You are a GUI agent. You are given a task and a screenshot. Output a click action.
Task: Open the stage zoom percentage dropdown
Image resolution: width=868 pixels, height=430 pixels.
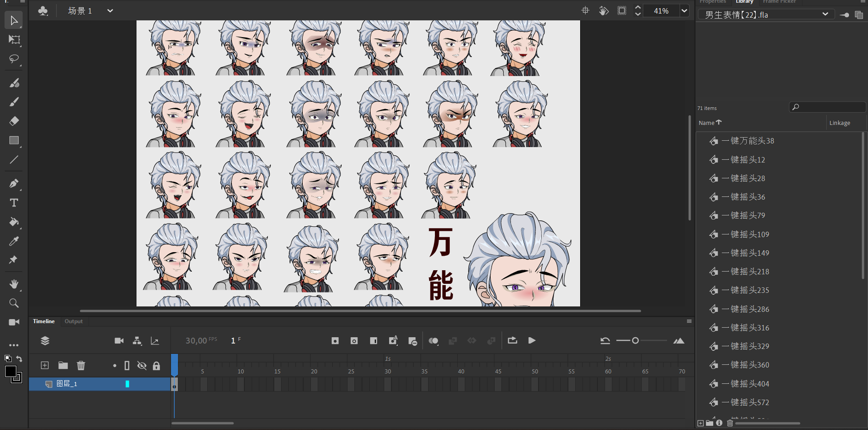click(x=684, y=11)
